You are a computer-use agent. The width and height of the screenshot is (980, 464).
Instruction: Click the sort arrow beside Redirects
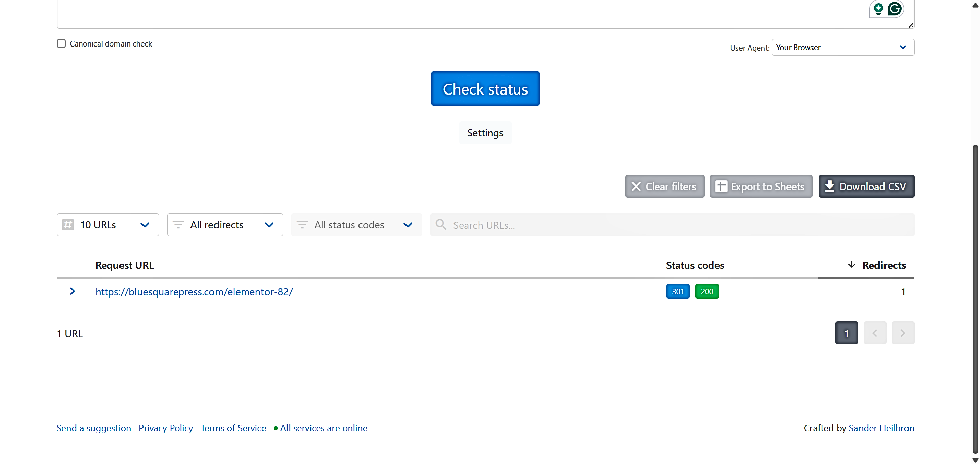851,265
